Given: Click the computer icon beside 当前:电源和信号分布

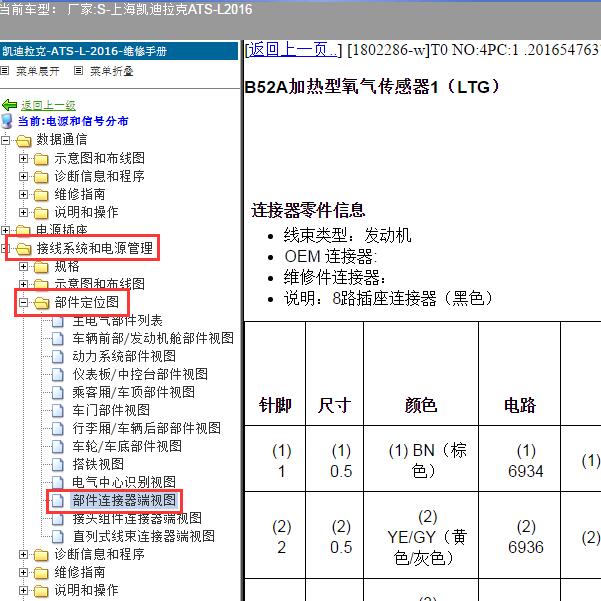Looking at the screenshot, I should click(x=7, y=121).
